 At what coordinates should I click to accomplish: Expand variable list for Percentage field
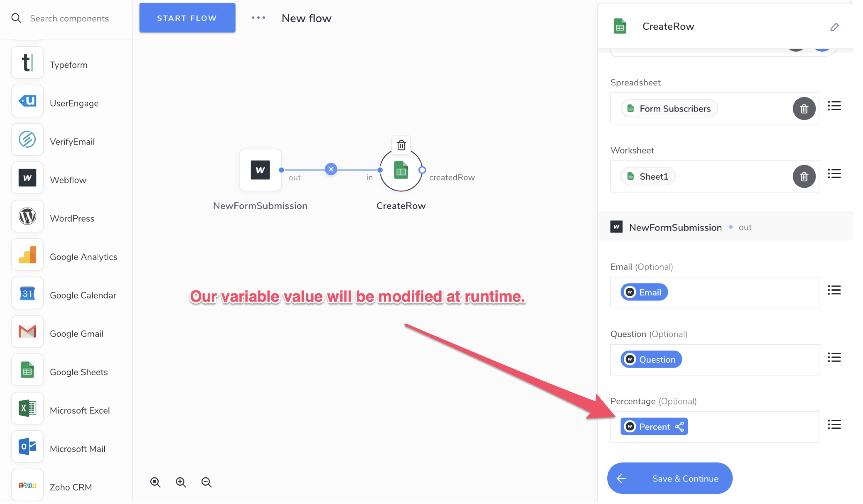pyautogui.click(x=834, y=425)
